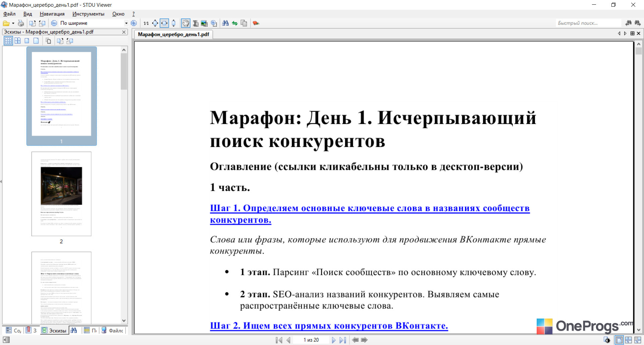Open the Вид menu
Viewport: 644px width, 345px height.
[x=28, y=14]
